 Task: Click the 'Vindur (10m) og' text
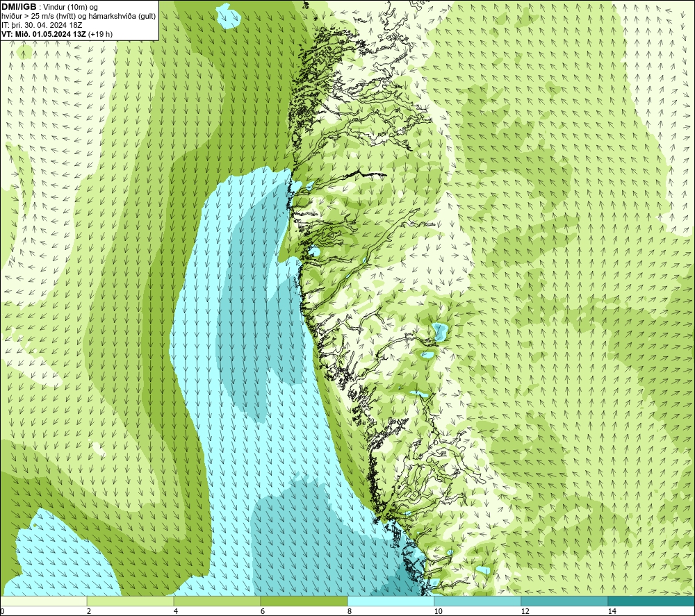click(x=69, y=7)
